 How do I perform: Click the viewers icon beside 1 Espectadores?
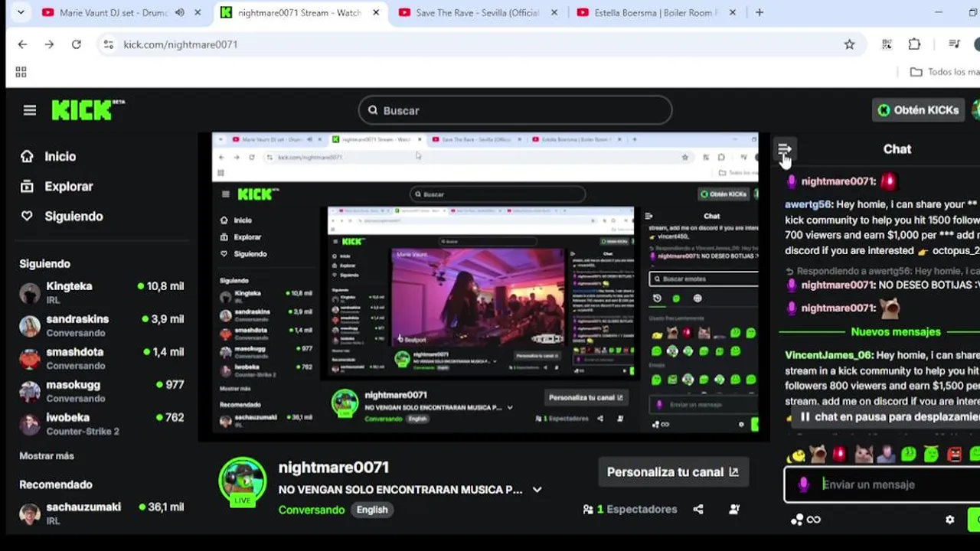pyautogui.click(x=588, y=509)
